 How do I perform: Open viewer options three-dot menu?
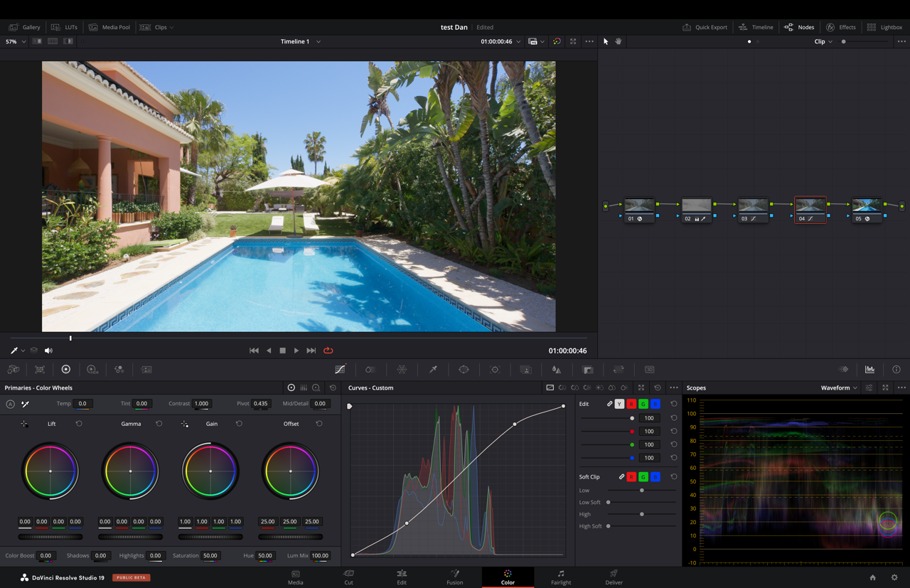pos(589,41)
